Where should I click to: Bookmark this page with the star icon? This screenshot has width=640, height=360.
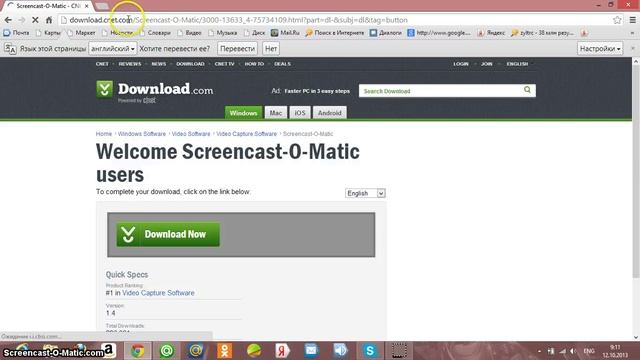point(617,20)
